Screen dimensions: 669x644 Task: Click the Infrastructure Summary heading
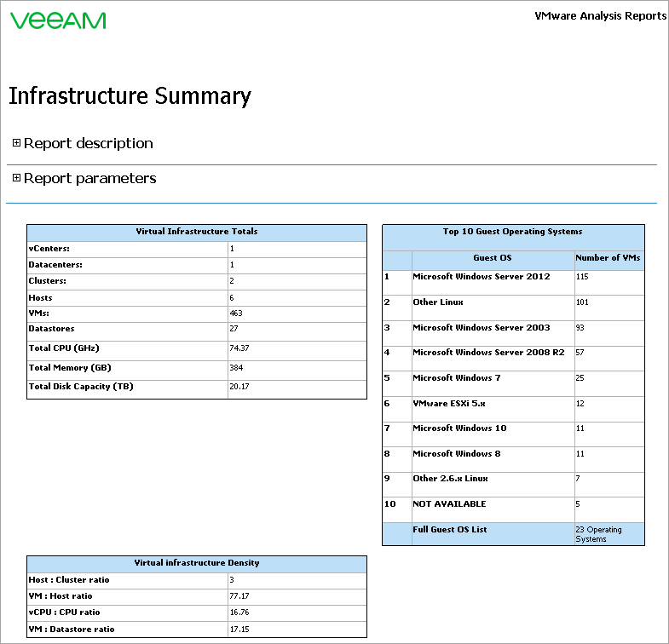(130, 96)
